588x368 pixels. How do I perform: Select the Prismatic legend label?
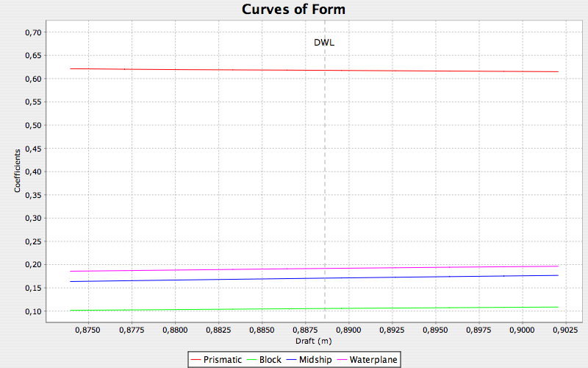tap(223, 359)
